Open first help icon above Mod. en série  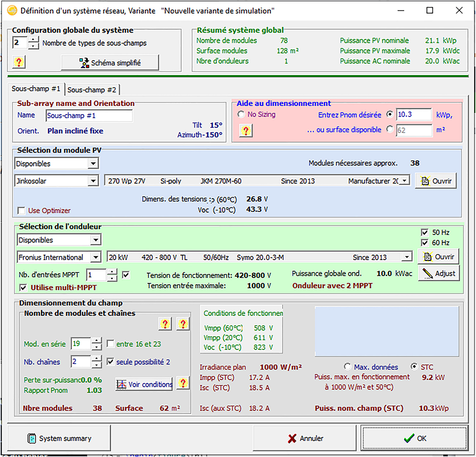tap(165, 324)
